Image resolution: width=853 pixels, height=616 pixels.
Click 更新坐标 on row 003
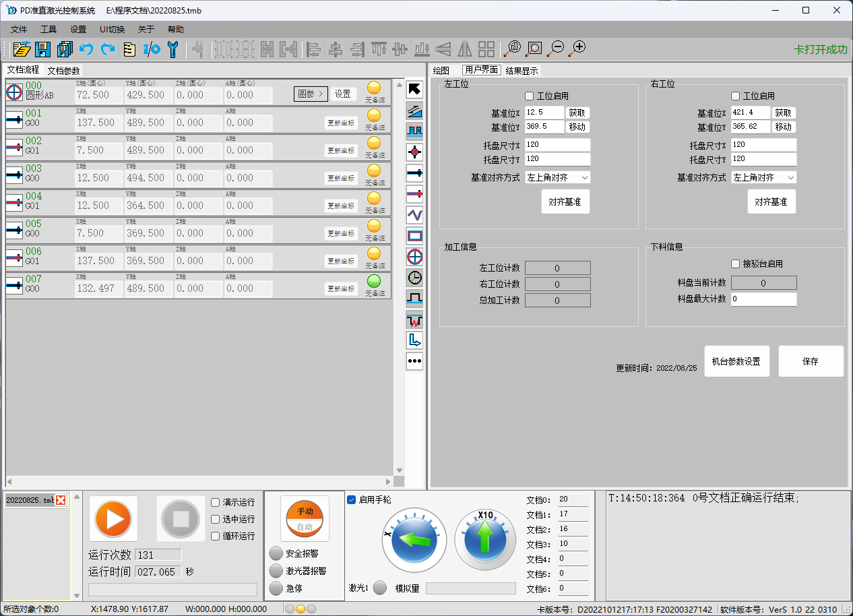341,178
